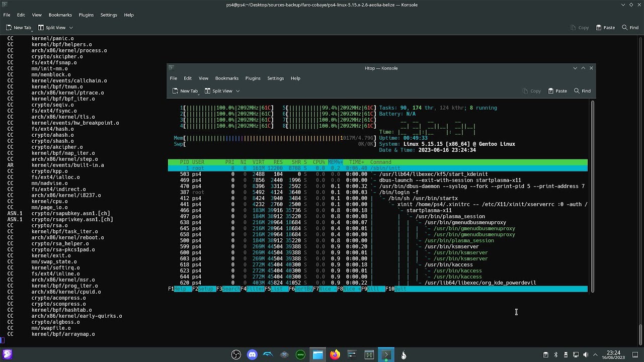
Task: Click htop F2 Setup function button
Action: [x=204, y=289]
